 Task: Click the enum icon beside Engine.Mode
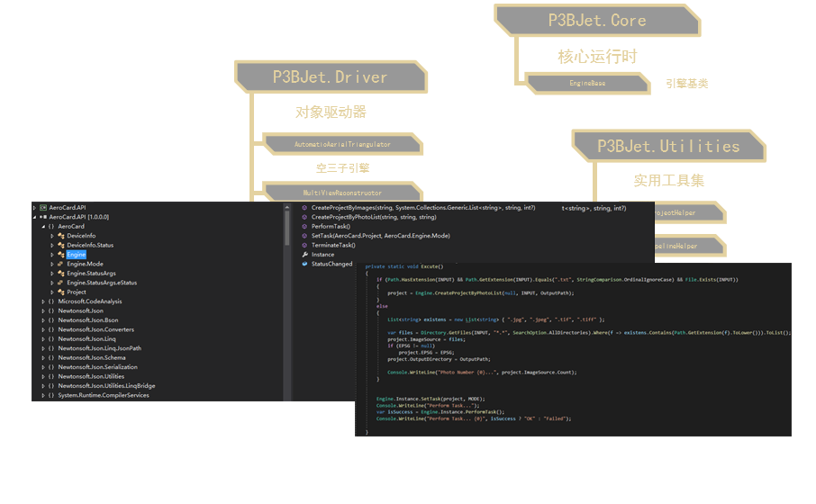[61, 264]
